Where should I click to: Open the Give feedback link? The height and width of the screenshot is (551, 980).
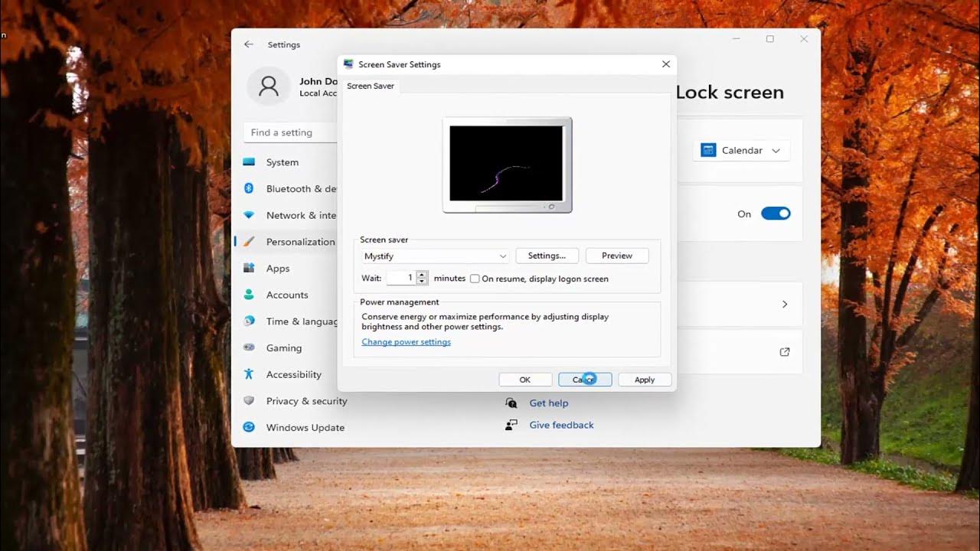pyautogui.click(x=561, y=425)
